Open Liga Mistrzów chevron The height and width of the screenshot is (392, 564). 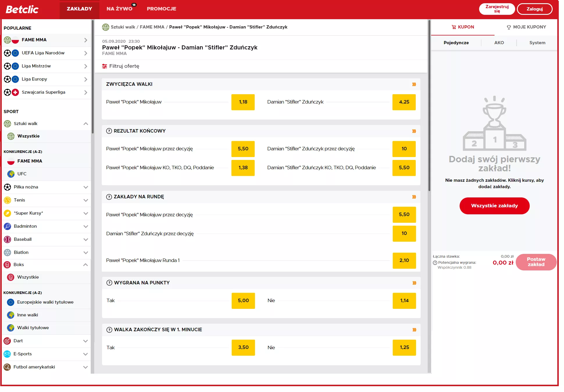[85, 66]
